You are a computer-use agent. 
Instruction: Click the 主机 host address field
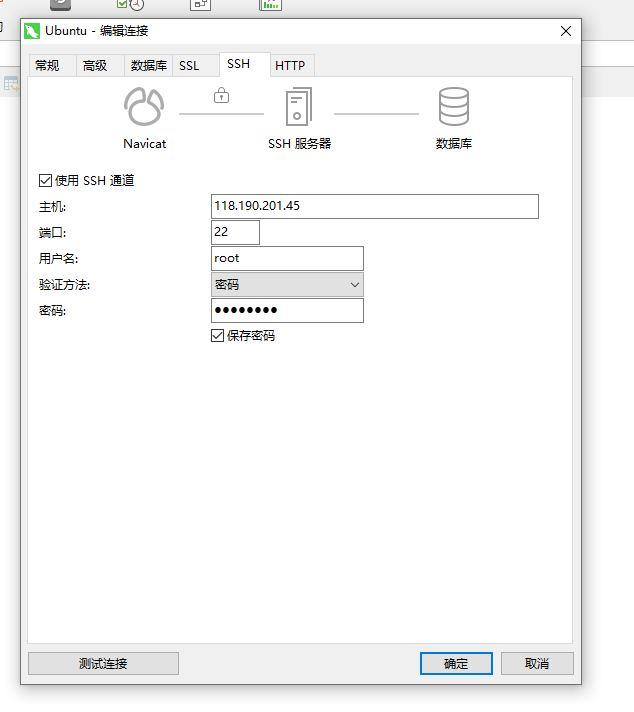pyautogui.click(x=375, y=206)
